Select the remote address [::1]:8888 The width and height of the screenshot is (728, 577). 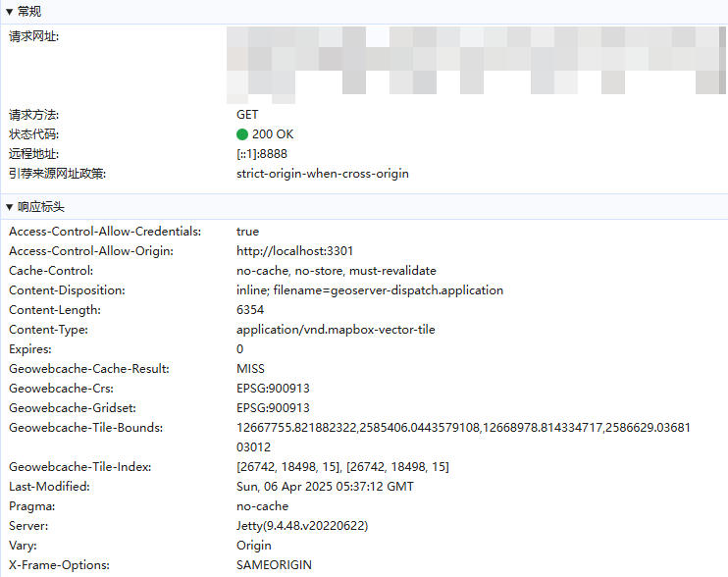[262, 154]
